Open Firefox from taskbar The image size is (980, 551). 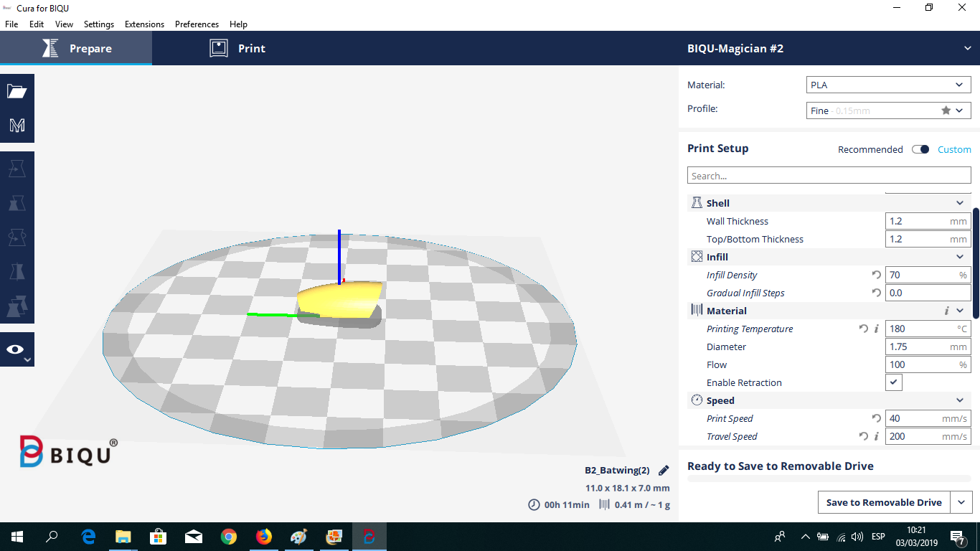tap(264, 536)
